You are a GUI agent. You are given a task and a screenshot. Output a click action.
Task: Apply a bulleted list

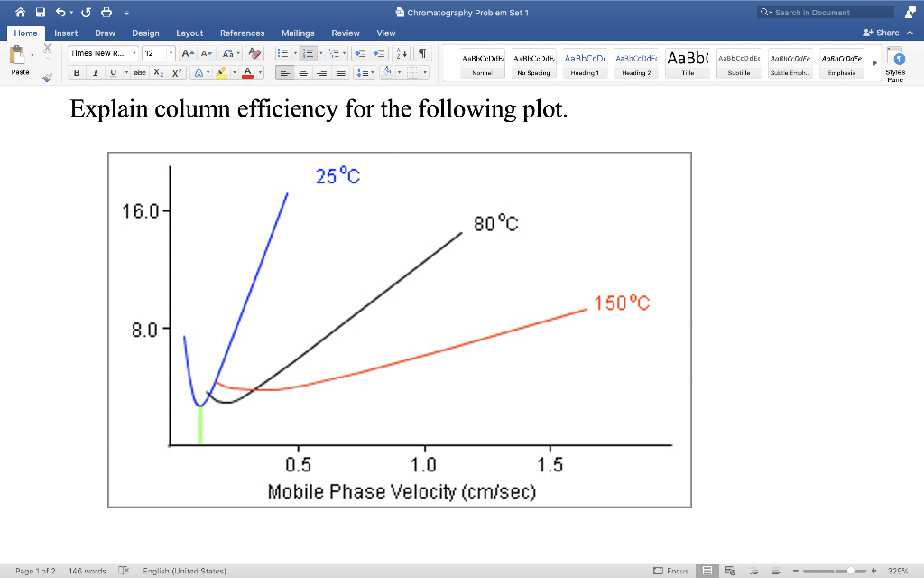click(282, 53)
